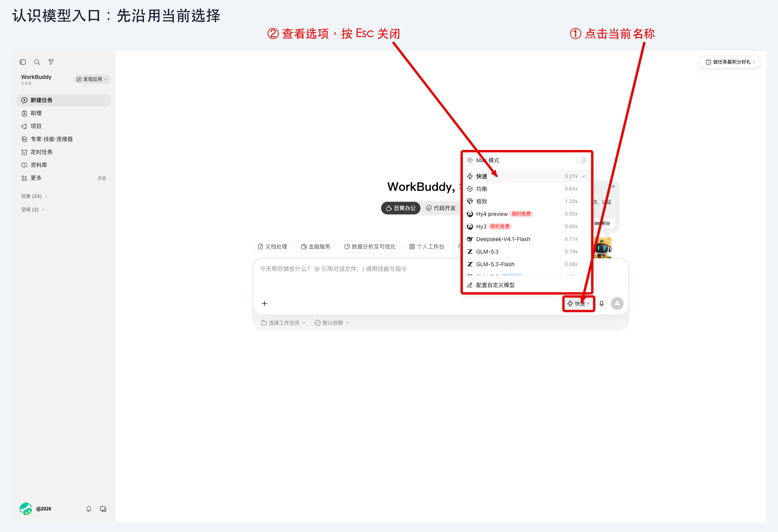Open 助理 in the sidebar
The image size is (778, 532).
point(64,113)
